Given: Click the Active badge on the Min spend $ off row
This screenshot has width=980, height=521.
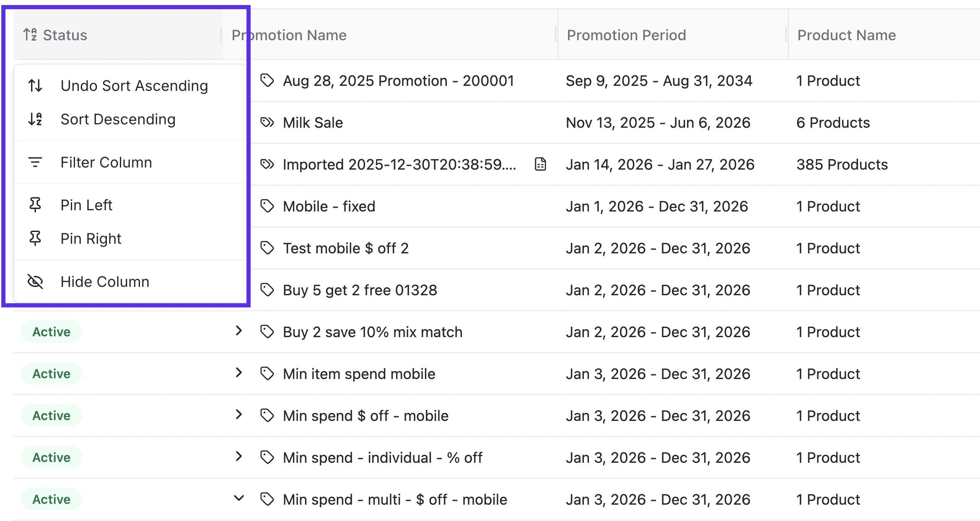Looking at the screenshot, I should 51,415.
